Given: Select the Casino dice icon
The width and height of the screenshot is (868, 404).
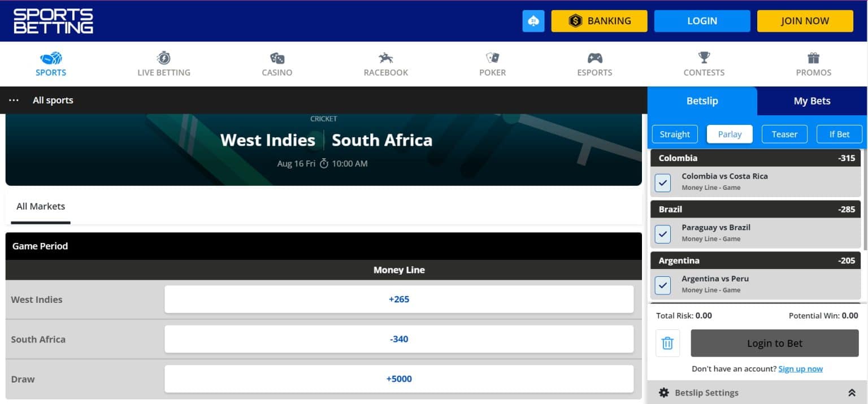Looking at the screenshot, I should (277, 58).
